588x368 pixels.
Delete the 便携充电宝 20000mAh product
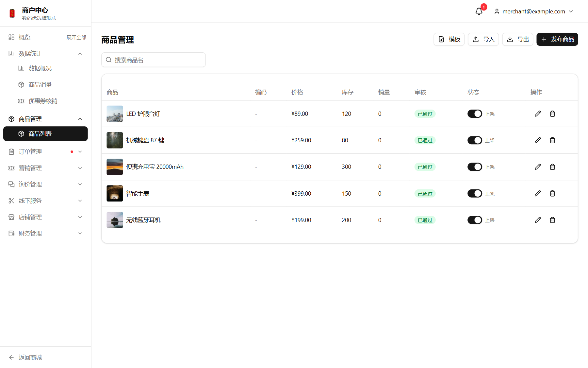click(x=552, y=167)
